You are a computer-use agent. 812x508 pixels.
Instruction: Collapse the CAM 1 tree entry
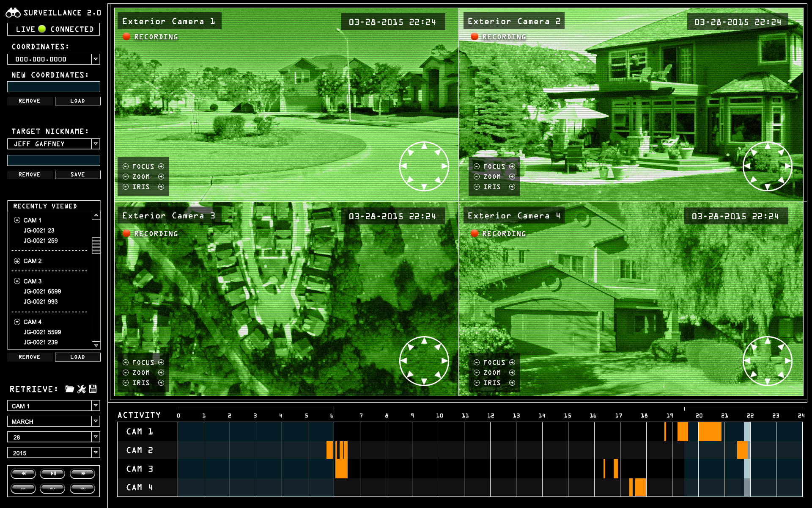tap(17, 220)
